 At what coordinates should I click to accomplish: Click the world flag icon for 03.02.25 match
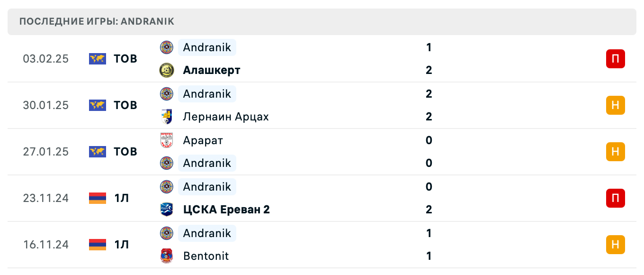98,59
